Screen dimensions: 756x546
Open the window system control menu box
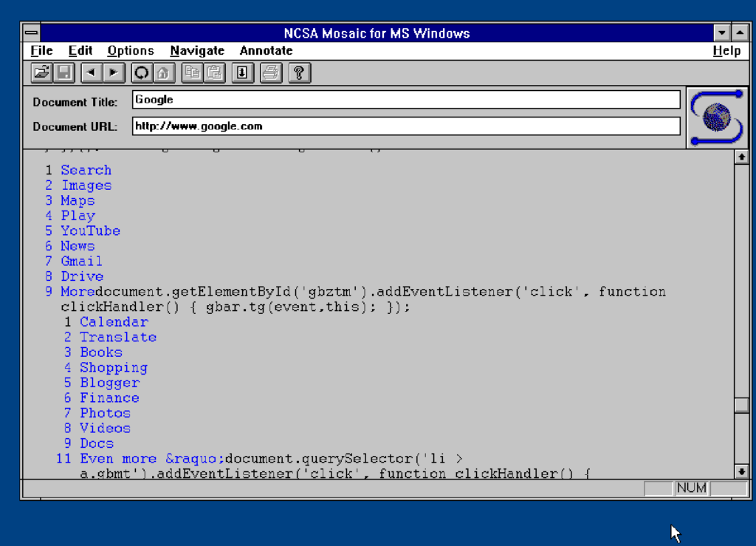tap(30, 33)
